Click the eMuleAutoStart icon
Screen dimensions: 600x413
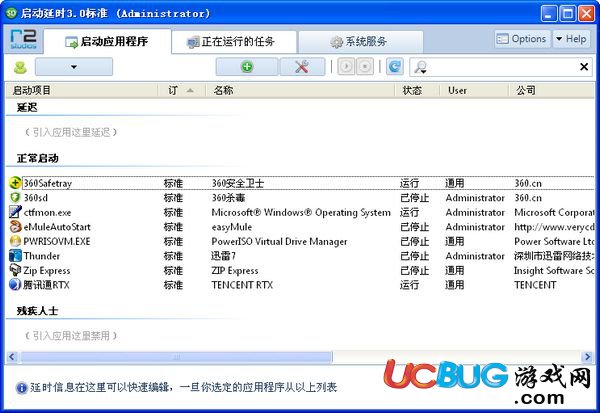(x=15, y=227)
